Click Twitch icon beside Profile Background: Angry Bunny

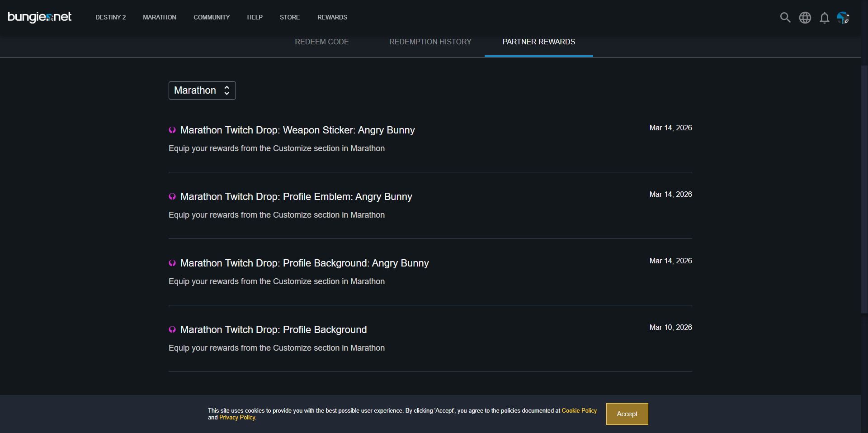point(172,263)
